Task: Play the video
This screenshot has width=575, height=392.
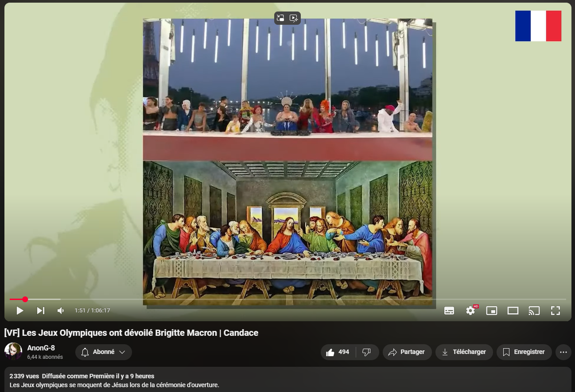Action: point(20,311)
